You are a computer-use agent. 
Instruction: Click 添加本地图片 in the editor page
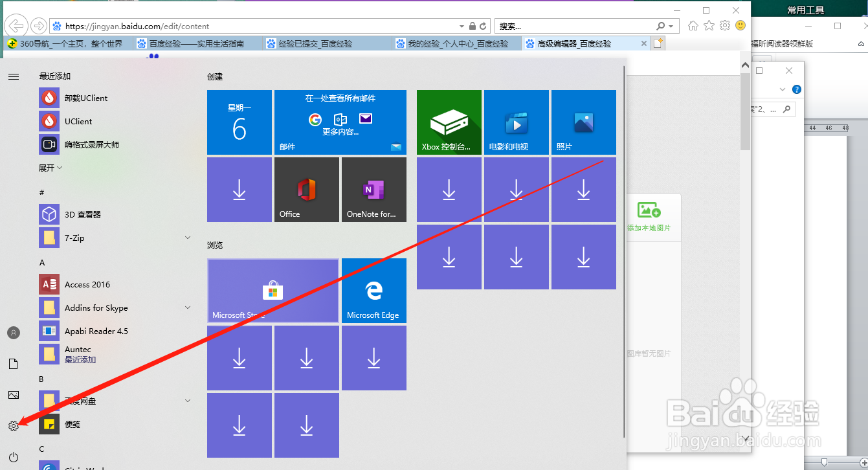649,217
